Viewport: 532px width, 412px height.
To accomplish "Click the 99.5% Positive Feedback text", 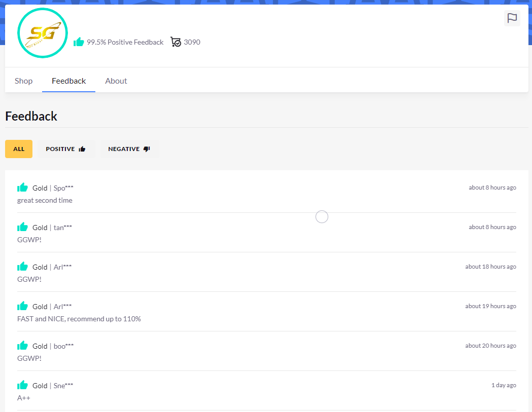I will coord(125,42).
